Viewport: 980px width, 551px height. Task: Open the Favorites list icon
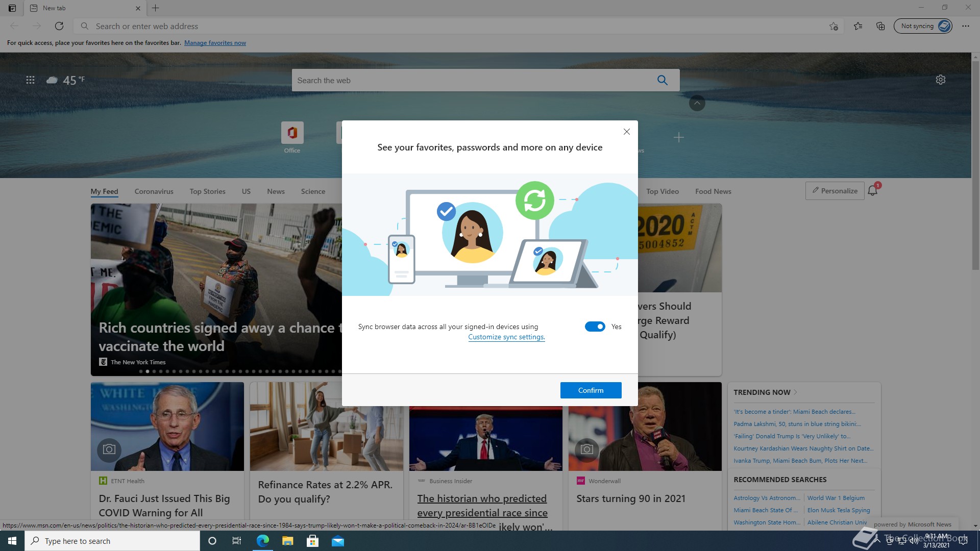858,26
